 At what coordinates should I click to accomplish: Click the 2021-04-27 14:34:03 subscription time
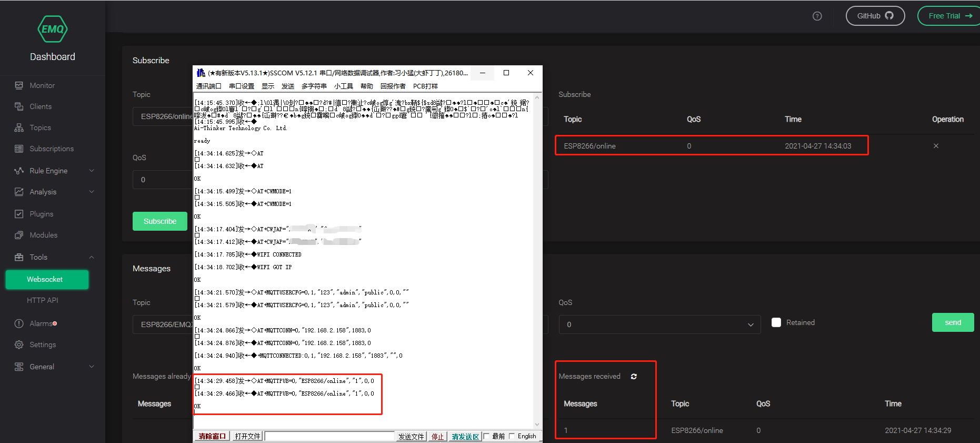[818, 146]
